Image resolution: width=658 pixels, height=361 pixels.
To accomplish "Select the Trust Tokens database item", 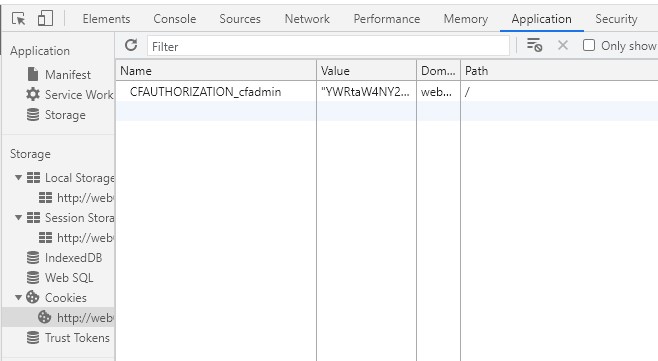I will pos(68,338).
